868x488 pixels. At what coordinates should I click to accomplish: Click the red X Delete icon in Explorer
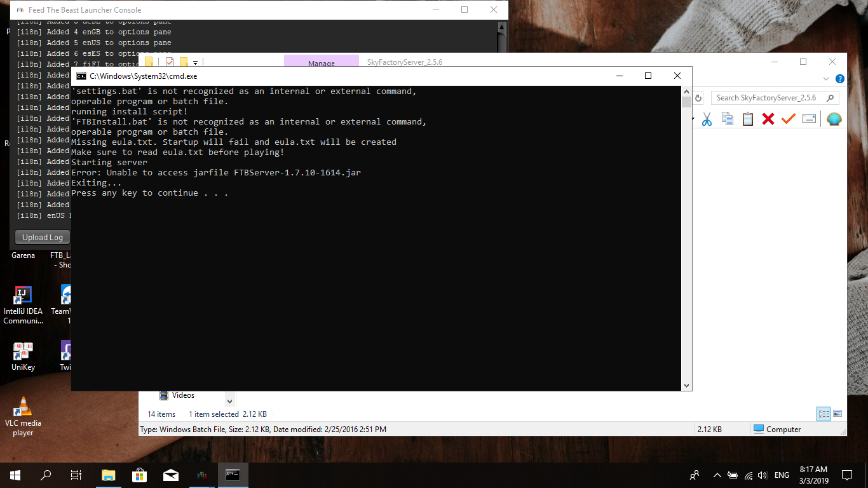coord(768,119)
